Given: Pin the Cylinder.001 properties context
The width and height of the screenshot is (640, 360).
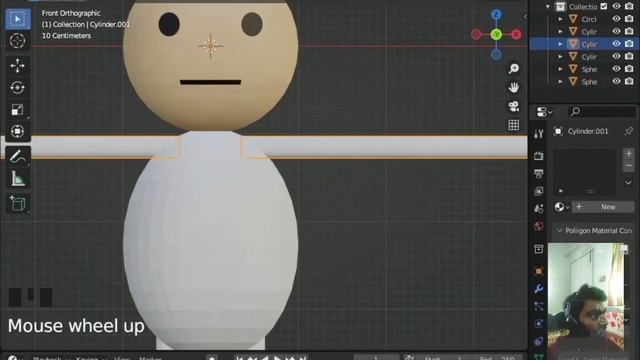Looking at the screenshot, I should pyautogui.click(x=629, y=131).
